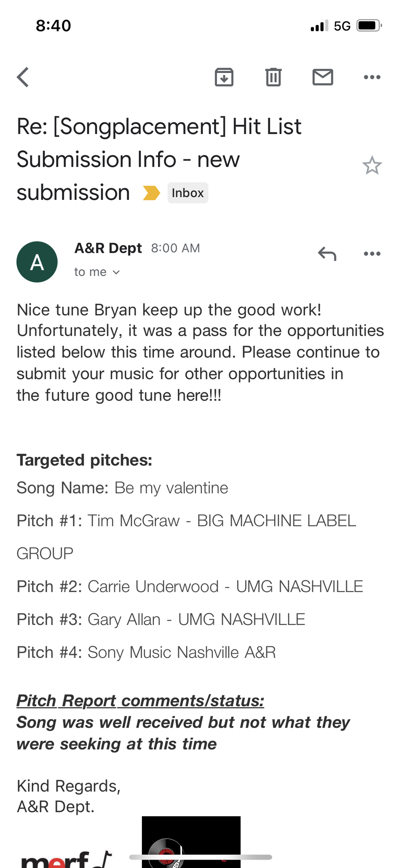Screen dimensions: 401x868
Task: Delete the email with the trash icon
Action: click(273, 77)
